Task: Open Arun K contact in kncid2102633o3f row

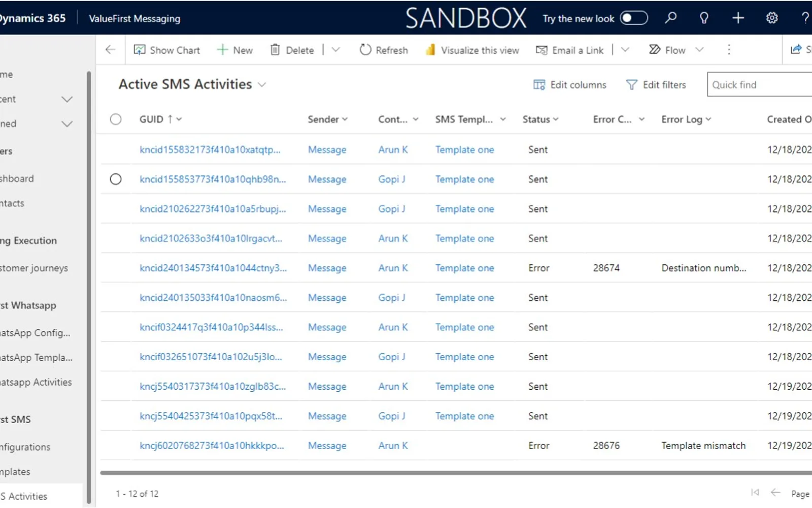Action: (x=393, y=238)
